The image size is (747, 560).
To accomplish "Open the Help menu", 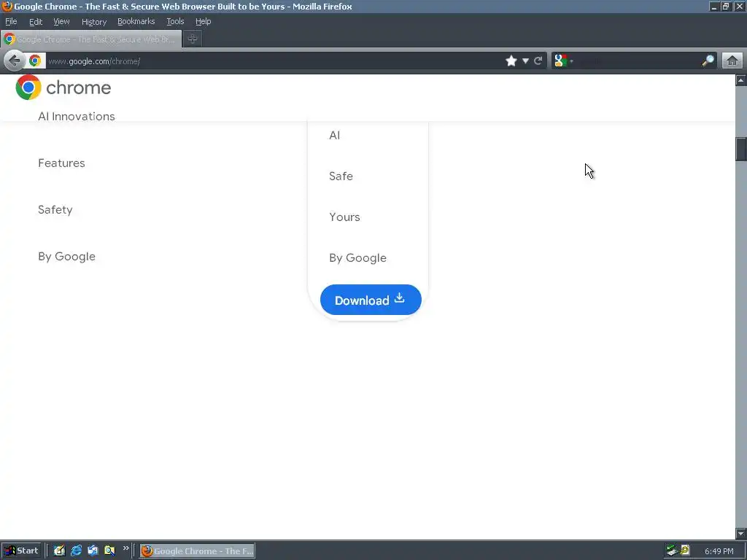I will (x=203, y=21).
